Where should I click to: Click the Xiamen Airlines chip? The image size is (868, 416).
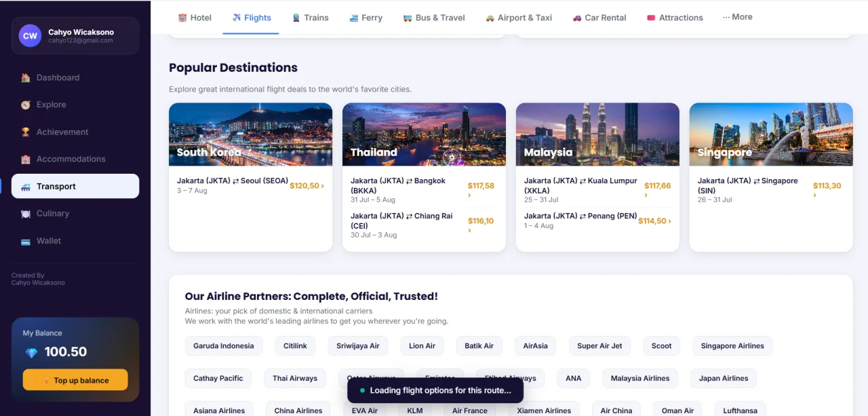point(544,410)
